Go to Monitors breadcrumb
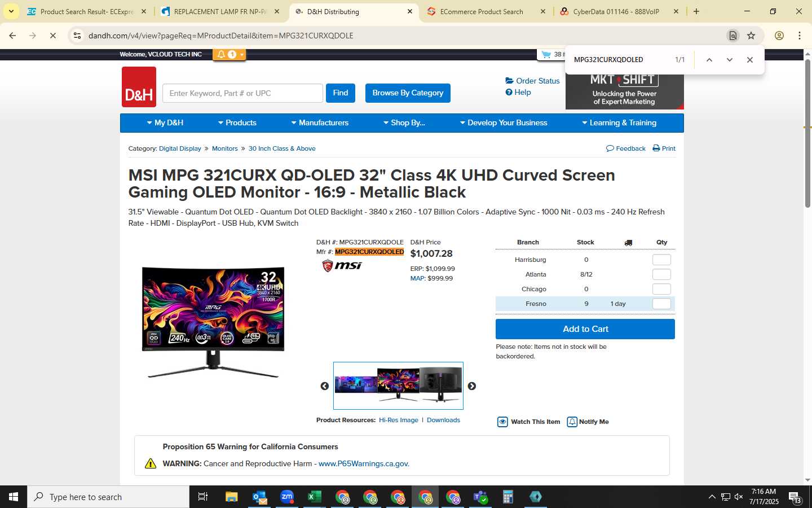The image size is (812, 508). point(225,148)
